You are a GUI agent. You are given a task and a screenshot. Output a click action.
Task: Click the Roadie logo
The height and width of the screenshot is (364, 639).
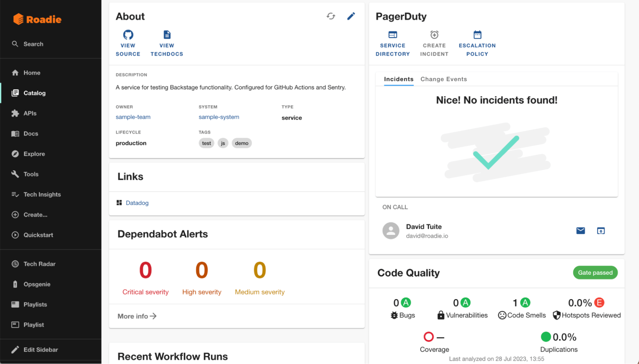37,19
